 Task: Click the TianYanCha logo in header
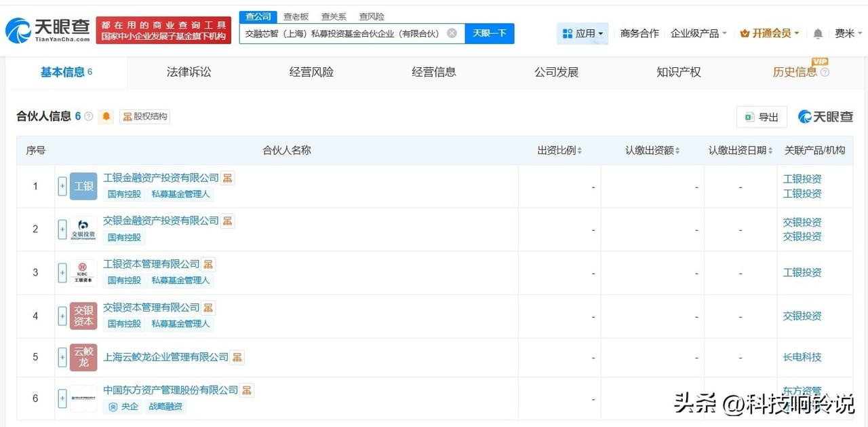47,30
